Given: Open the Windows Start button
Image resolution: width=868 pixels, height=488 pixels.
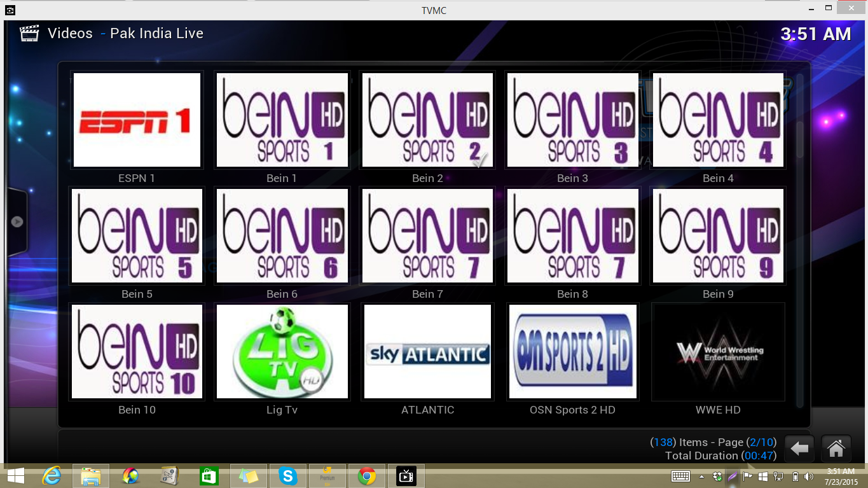Looking at the screenshot, I should click(x=15, y=476).
